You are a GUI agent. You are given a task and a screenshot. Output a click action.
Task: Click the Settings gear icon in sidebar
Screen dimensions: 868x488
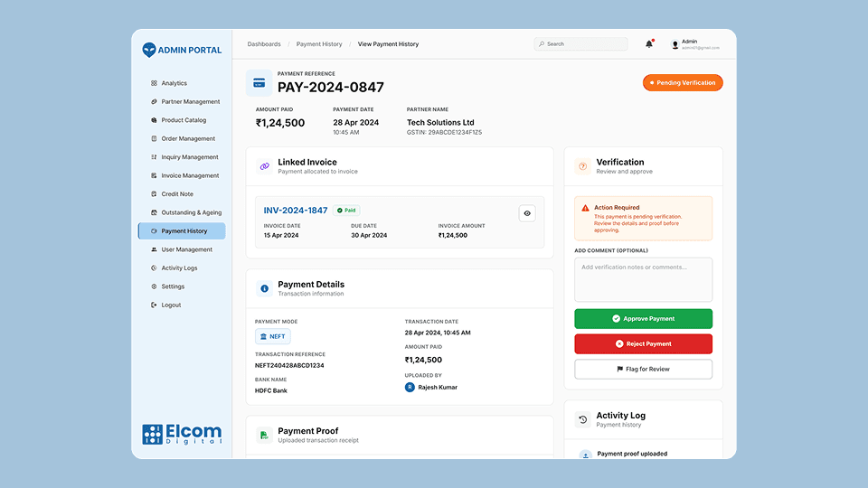point(154,286)
